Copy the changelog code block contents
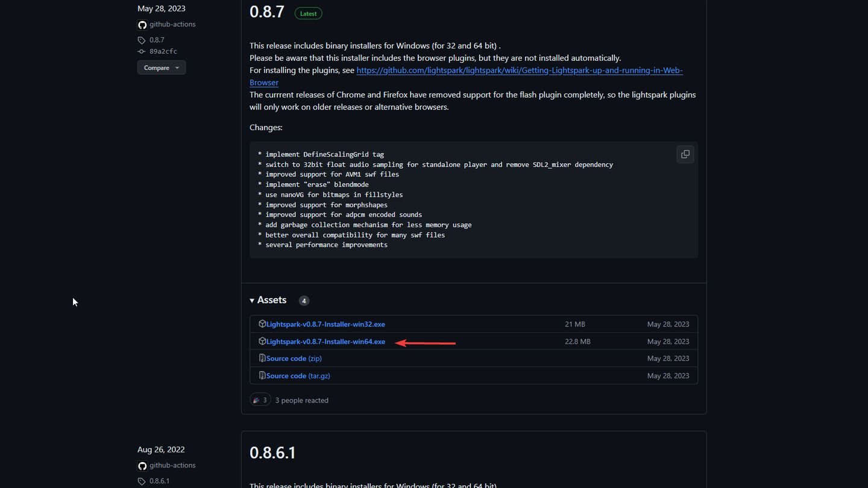The image size is (868, 488). [685, 154]
